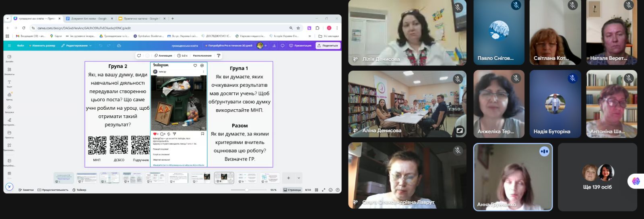Launch Canva AI assistant sparkle button
The width and height of the screenshot is (644, 219).
[x=9, y=186]
